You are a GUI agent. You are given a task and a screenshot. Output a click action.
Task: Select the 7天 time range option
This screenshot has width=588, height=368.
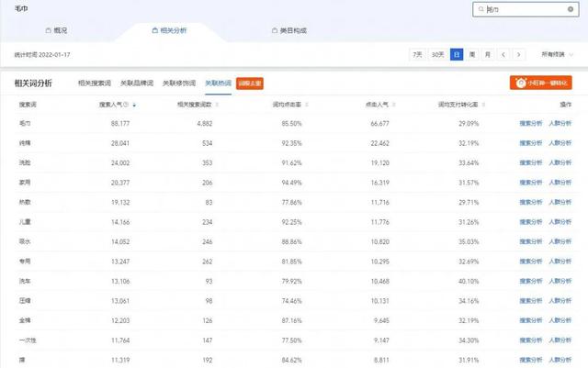418,55
